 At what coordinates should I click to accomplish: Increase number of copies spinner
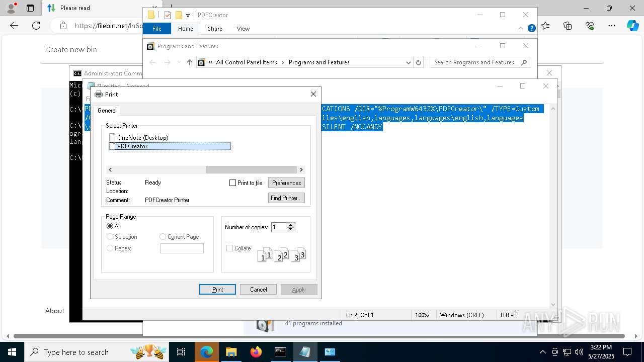[290, 225]
